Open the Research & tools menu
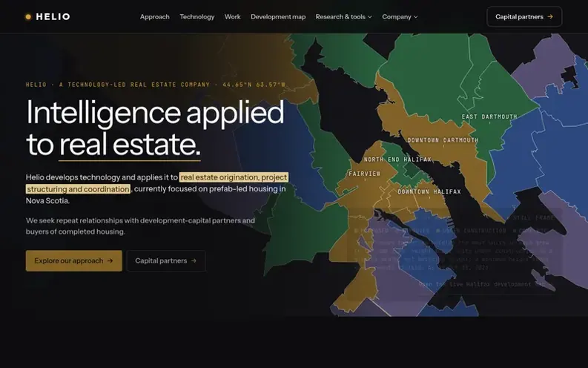588x368 pixels. (x=343, y=17)
